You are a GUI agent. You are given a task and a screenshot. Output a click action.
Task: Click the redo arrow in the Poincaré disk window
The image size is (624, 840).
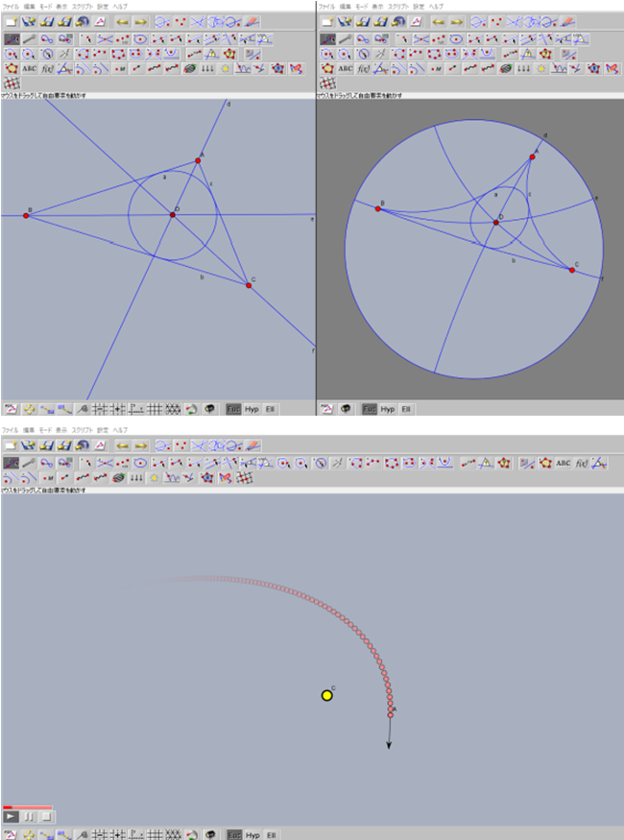click(455, 21)
